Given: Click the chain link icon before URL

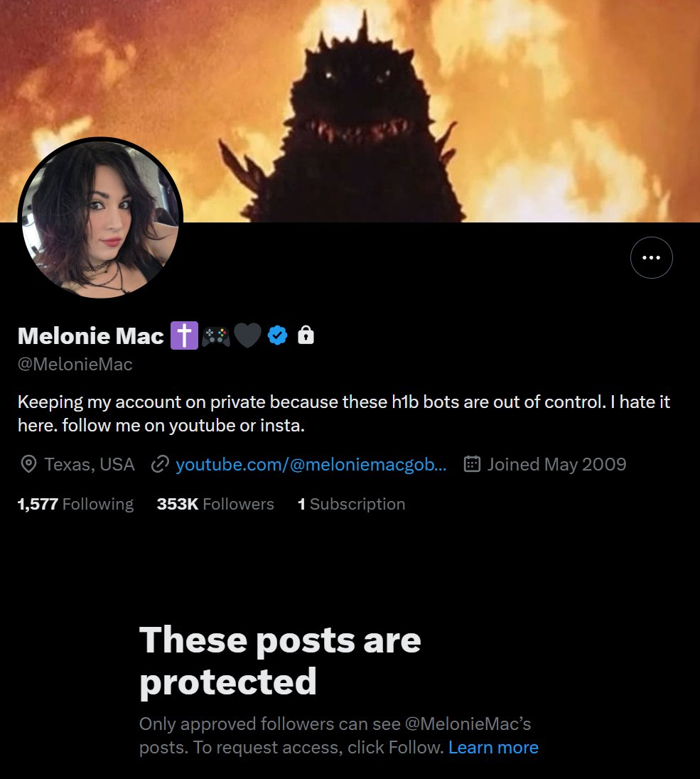Looking at the screenshot, I should (x=160, y=464).
